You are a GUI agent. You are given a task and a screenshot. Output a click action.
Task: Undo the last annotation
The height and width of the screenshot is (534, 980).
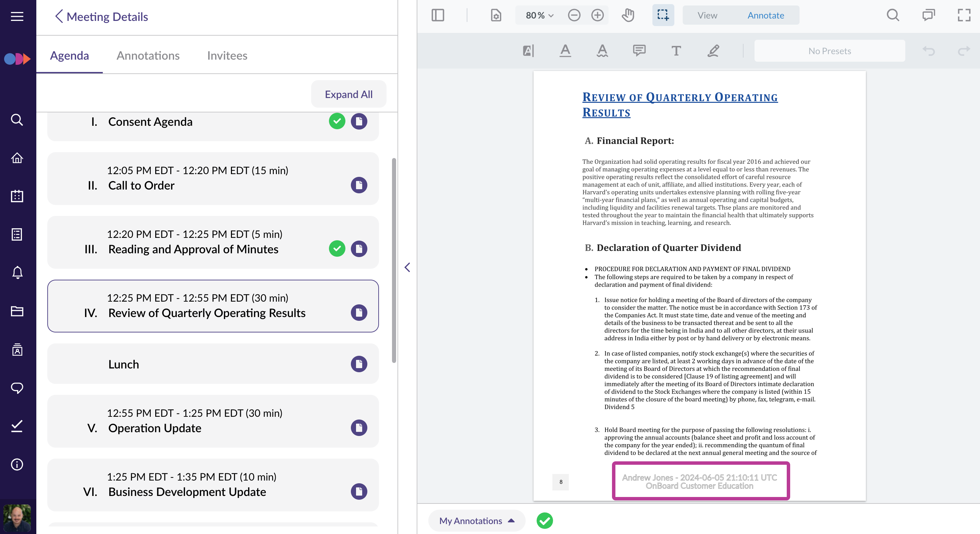tap(929, 51)
